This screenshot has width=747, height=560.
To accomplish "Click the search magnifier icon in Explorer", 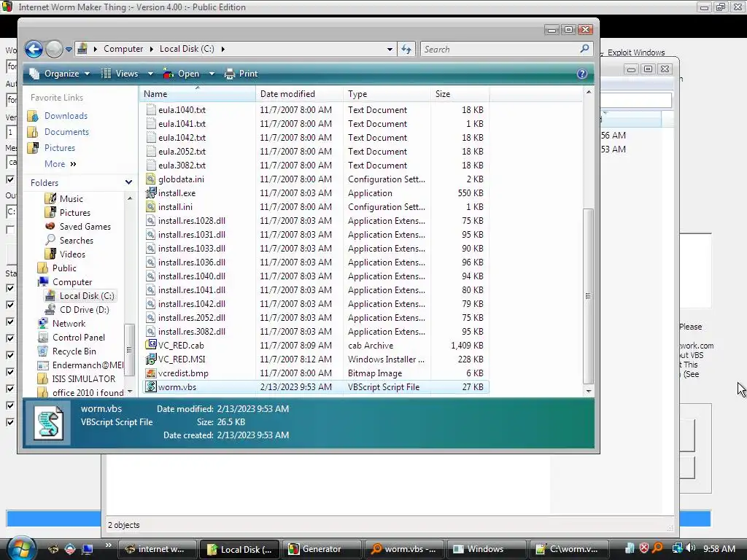I will pyautogui.click(x=584, y=49).
